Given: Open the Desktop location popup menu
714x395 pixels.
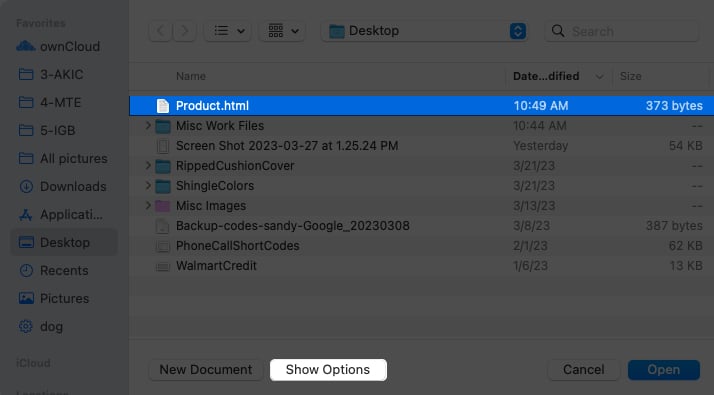Looking at the screenshot, I should coord(424,31).
